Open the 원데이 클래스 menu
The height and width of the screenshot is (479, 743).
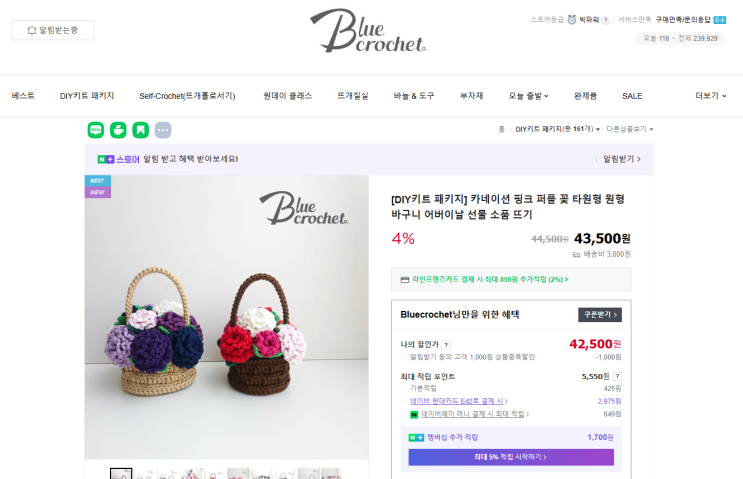coord(288,96)
